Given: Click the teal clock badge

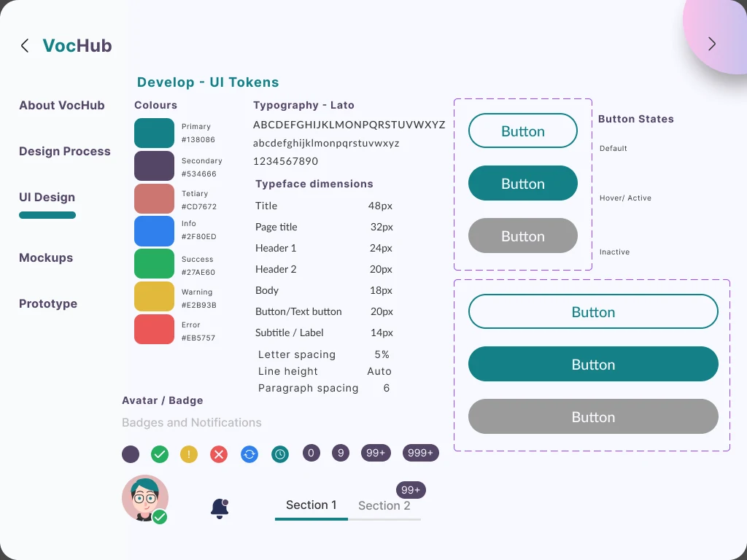Looking at the screenshot, I should click(280, 454).
